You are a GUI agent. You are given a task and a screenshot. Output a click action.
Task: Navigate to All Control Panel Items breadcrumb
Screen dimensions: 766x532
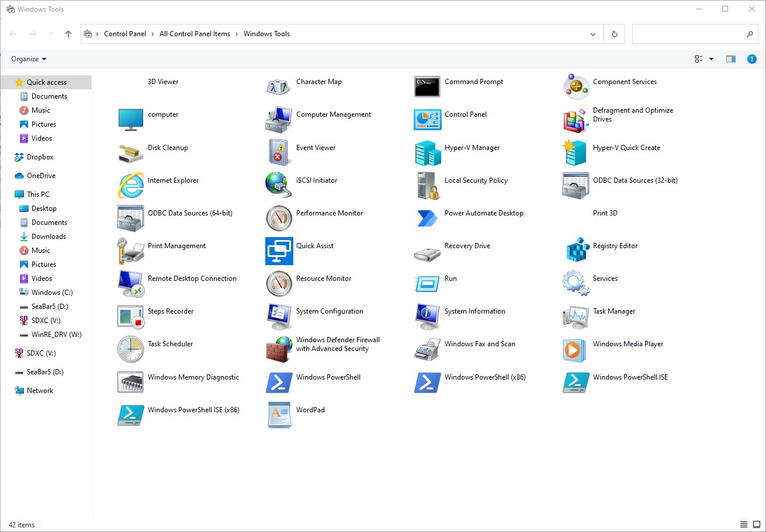click(x=195, y=34)
